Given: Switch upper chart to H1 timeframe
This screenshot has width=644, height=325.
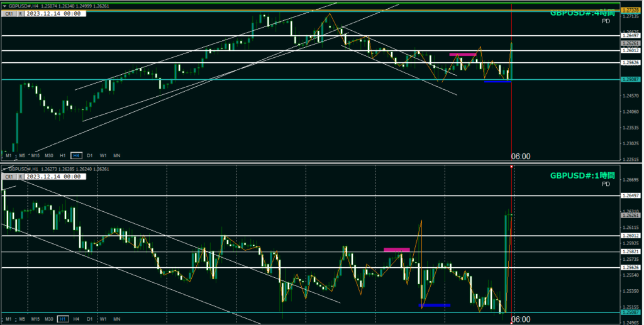Looking at the screenshot, I should coord(63,155).
